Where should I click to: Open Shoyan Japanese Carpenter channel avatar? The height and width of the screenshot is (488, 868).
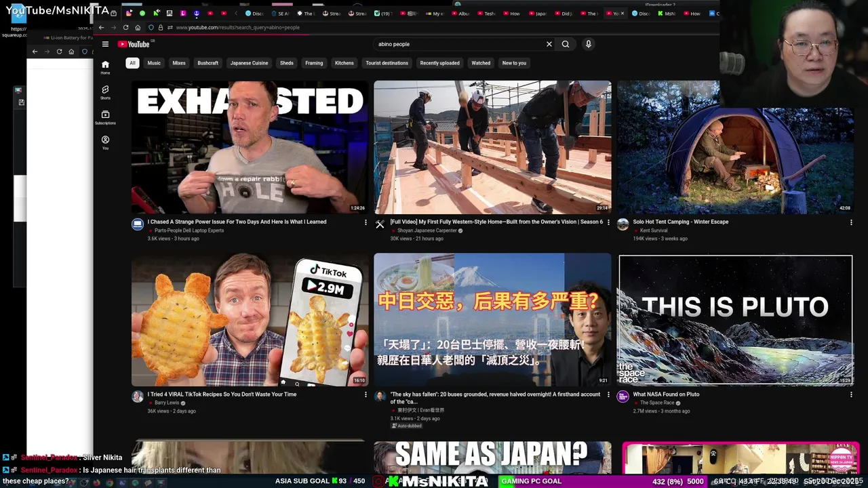[380, 224]
